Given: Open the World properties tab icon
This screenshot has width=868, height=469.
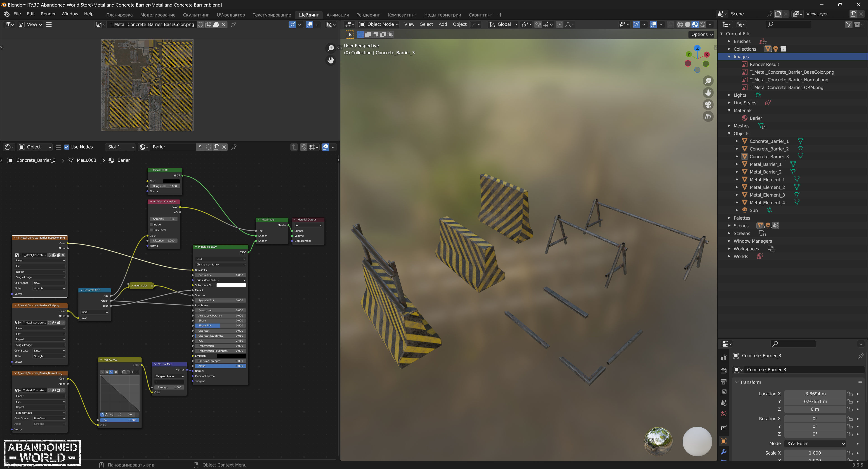Looking at the screenshot, I should [x=723, y=413].
